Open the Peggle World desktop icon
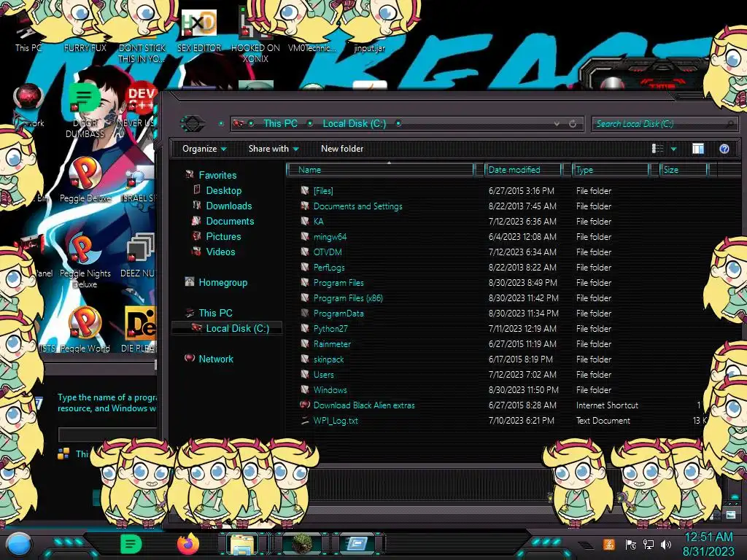Viewport: 747px width, 560px height. [x=85, y=330]
